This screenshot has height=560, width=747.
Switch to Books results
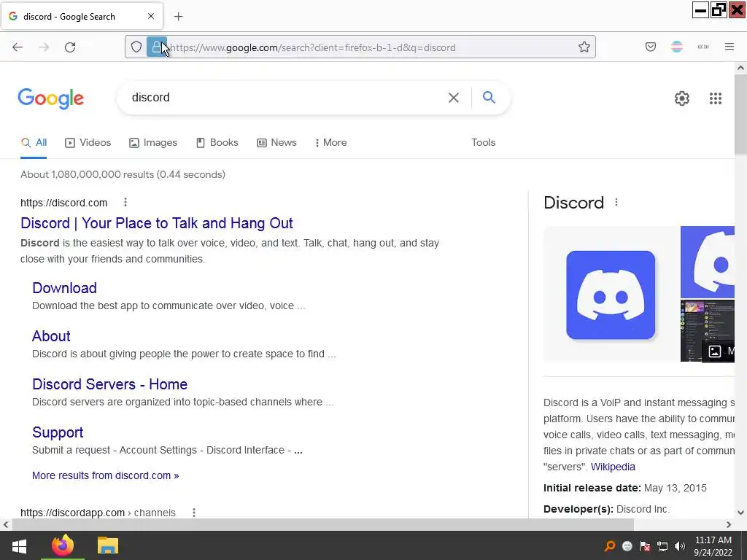click(x=217, y=142)
